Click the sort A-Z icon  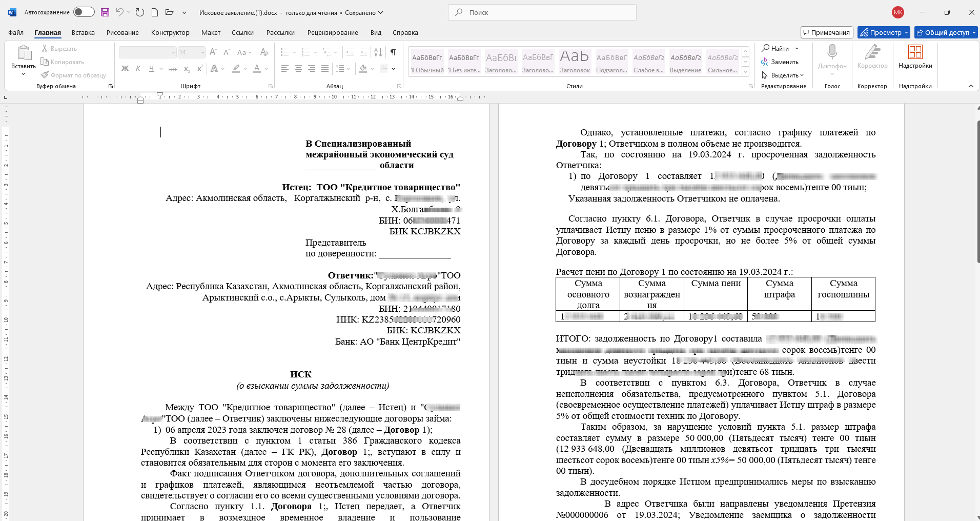point(378,52)
